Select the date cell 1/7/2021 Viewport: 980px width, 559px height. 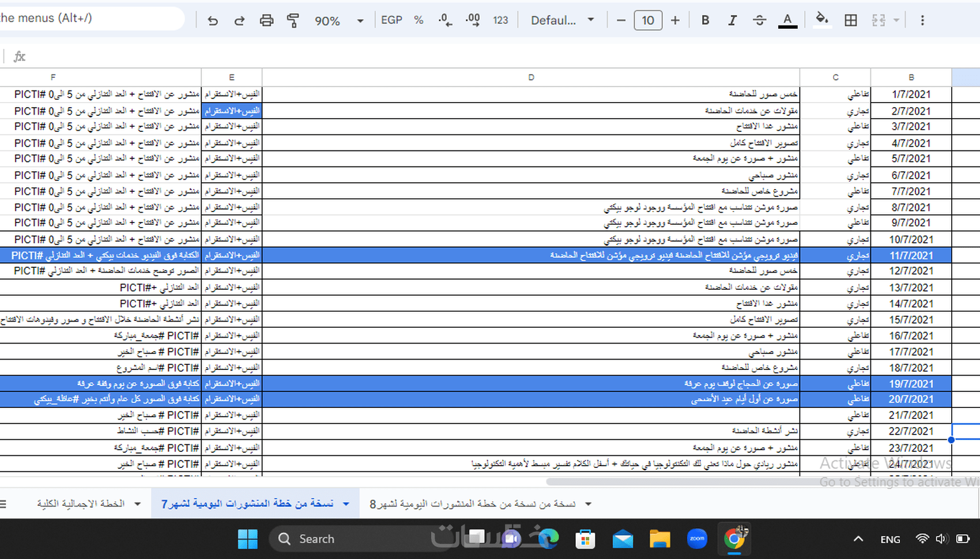click(911, 95)
